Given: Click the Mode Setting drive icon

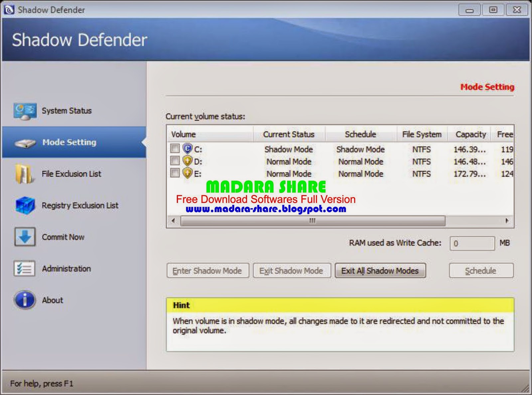Looking at the screenshot, I should point(25,143).
